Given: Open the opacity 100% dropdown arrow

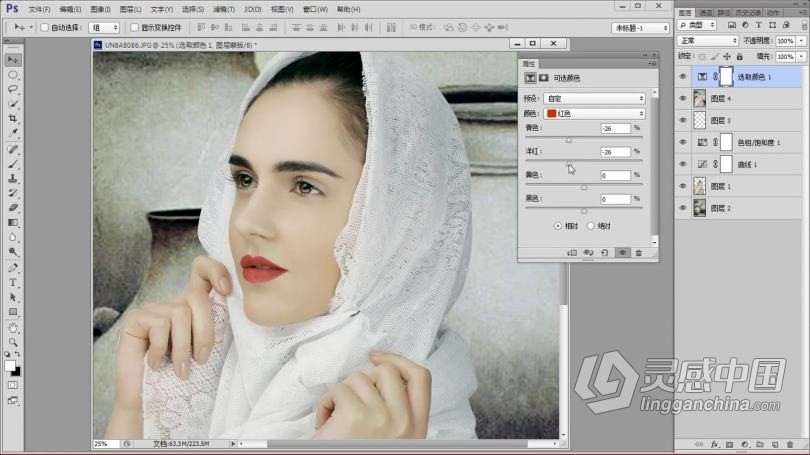Looking at the screenshot, I should coord(801,41).
